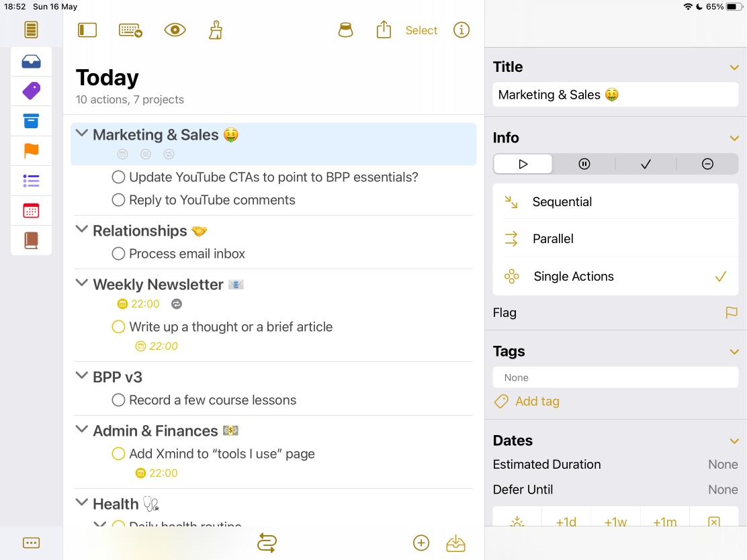Mark Record a few course lessons complete

click(118, 400)
